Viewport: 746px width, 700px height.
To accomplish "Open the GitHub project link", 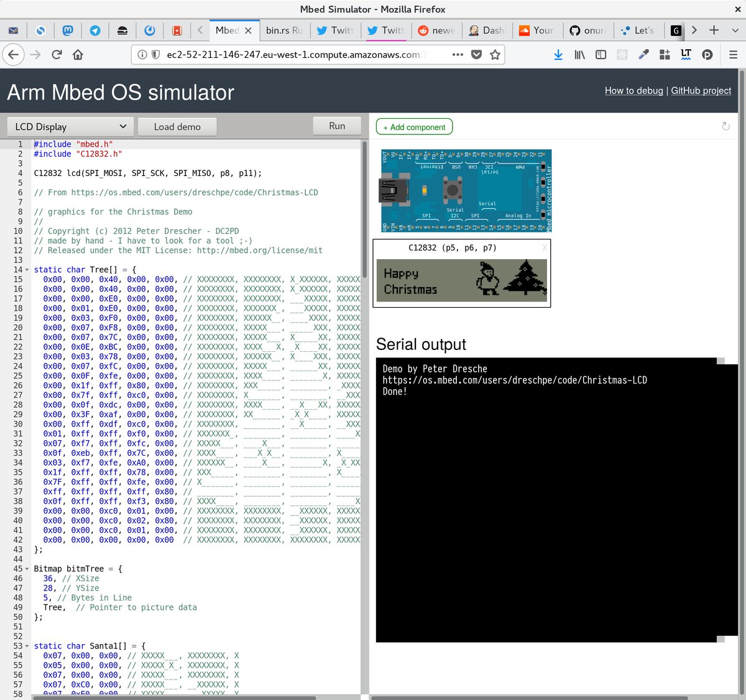I will [x=701, y=91].
